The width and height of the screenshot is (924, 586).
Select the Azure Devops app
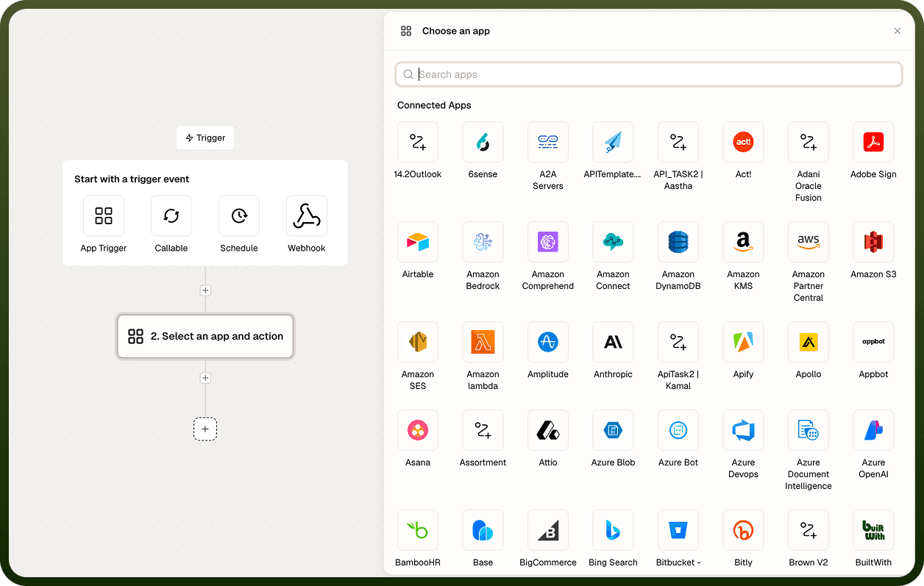pos(743,430)
